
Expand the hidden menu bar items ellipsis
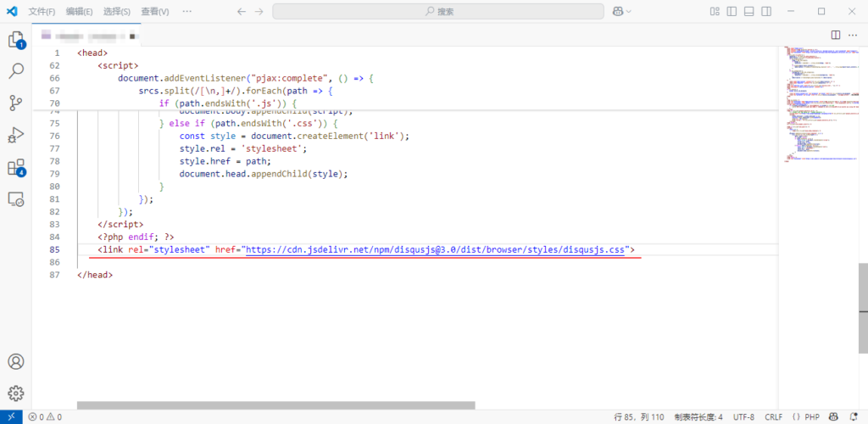[187, 12]
